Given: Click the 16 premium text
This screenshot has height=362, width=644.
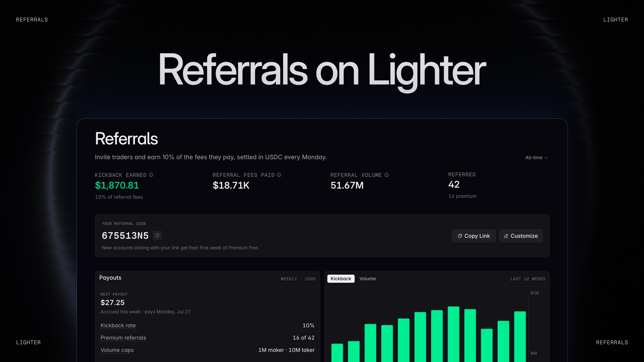Looking at the screenshot, I should [x=463, y=196].
